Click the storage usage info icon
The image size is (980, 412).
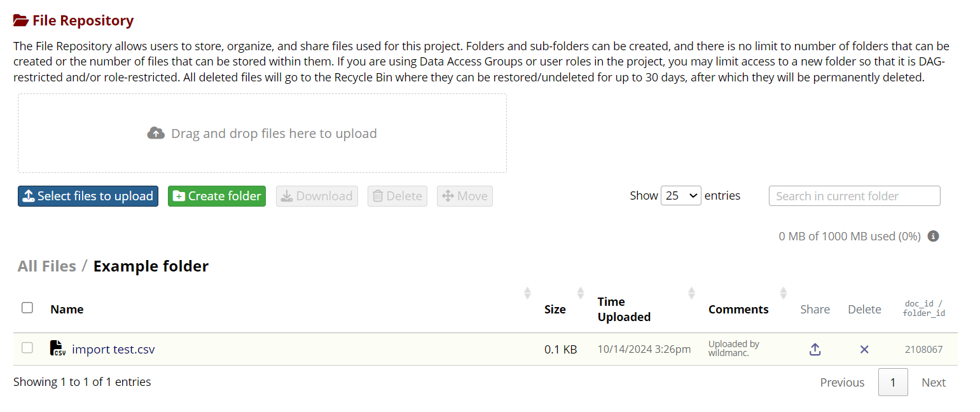tap(933, 236)
